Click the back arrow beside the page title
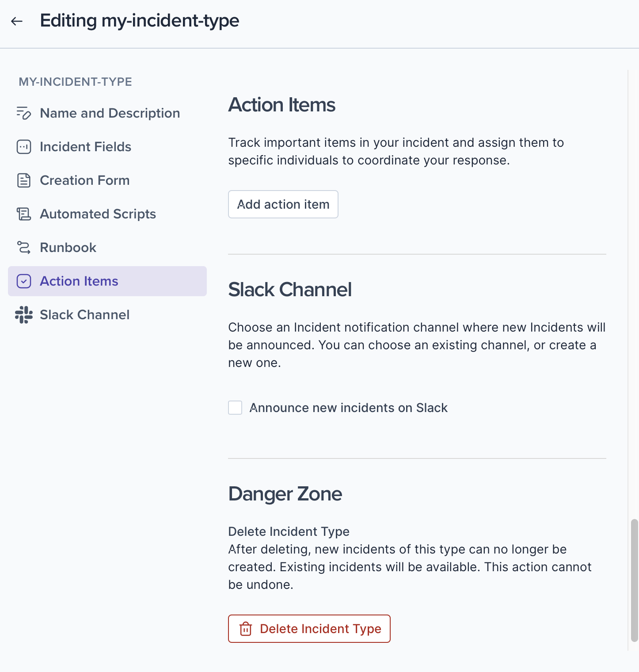The width and height of the screenshot is (639, 672). pos(17,21)
